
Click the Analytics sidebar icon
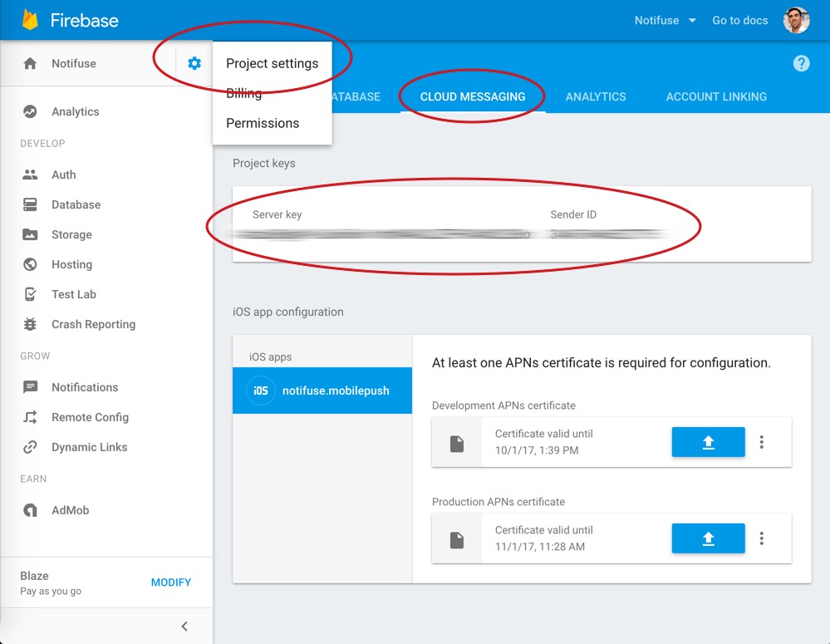tap(30, 111)
